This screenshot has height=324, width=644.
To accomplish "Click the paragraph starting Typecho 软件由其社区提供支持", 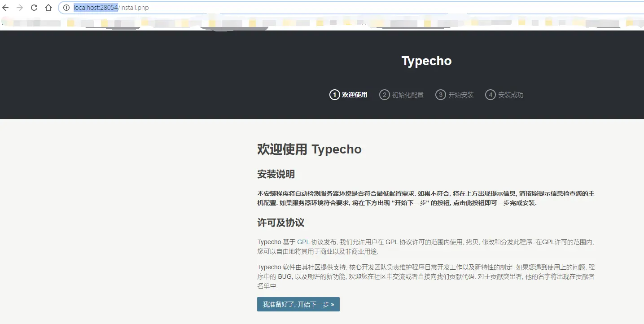I will [426, 276].
